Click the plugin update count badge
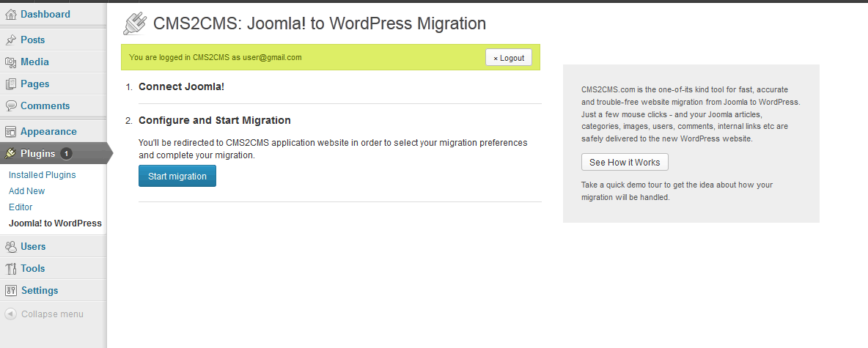The width and height of the screenshot is (868, 348). pos(66,154)
